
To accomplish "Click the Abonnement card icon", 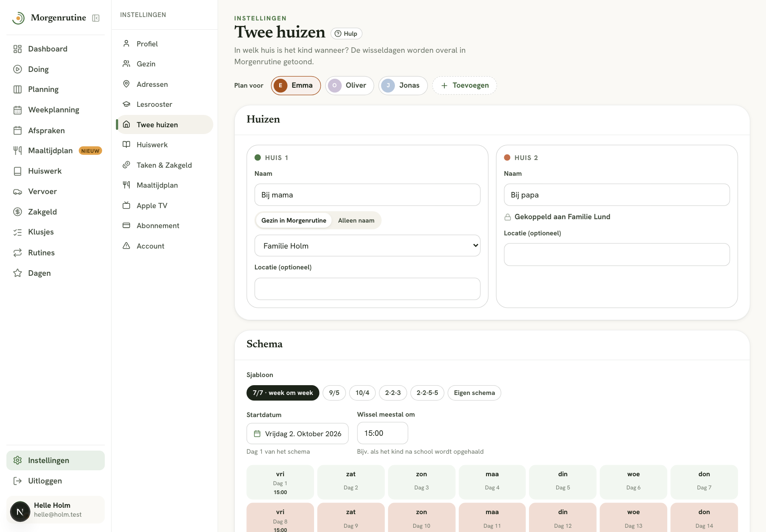I will click(126, 225).
